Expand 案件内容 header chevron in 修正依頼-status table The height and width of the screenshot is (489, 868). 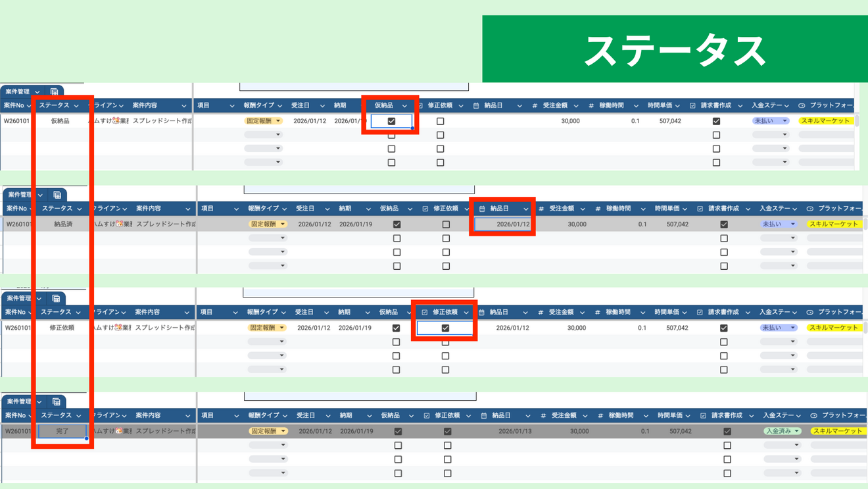[187, 313]
